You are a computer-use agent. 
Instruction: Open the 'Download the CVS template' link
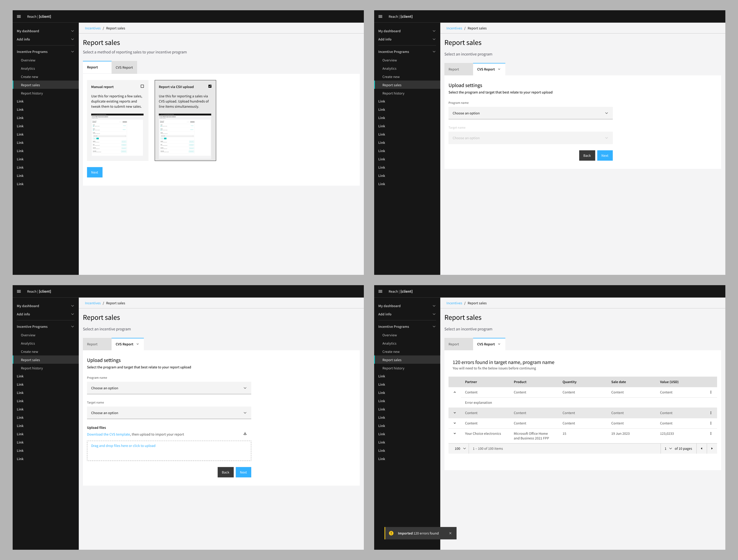click(108, 434)
